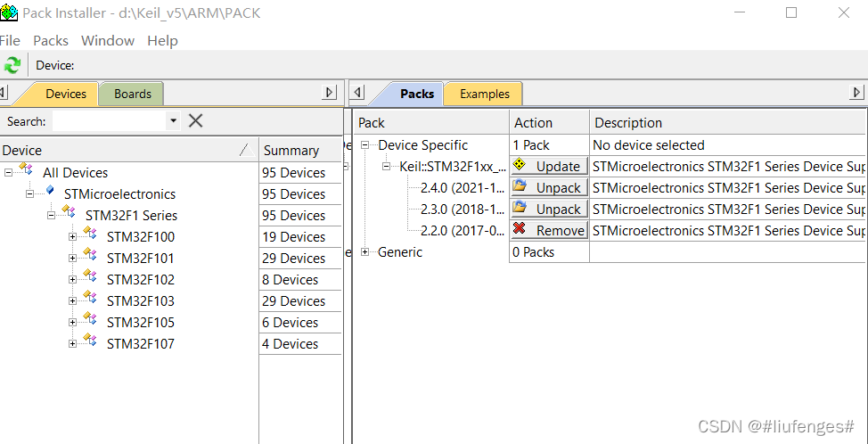Expand the STM32F102 node
The width and height of the screenshot is (868, 444).
(x=72, y=280)
